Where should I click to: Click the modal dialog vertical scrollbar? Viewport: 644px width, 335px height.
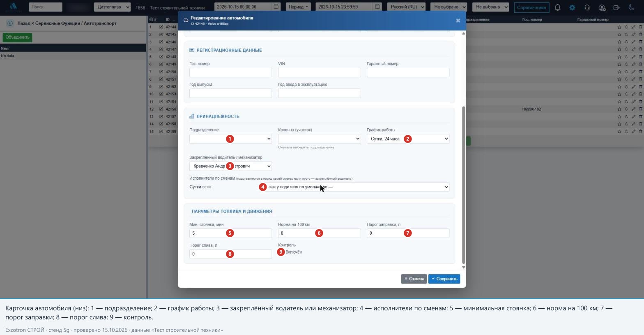(464, 185)
